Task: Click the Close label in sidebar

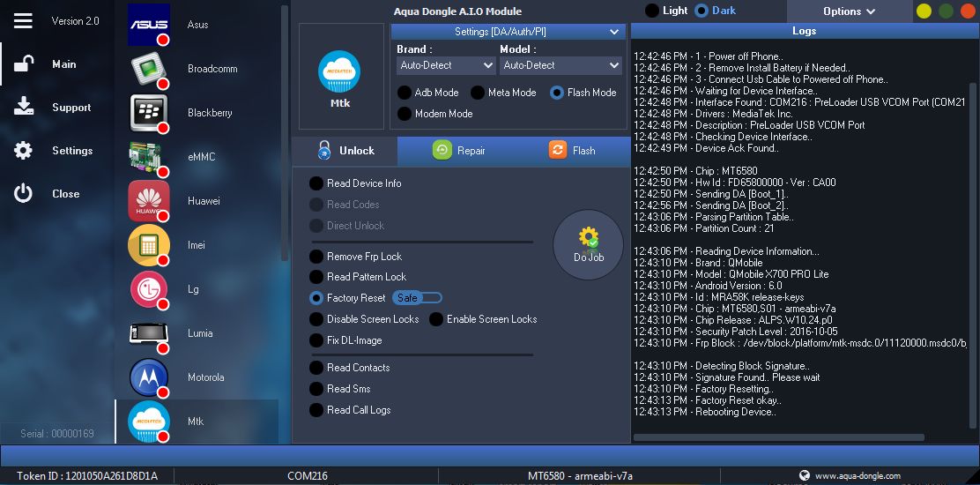Action: click(65, 194)
